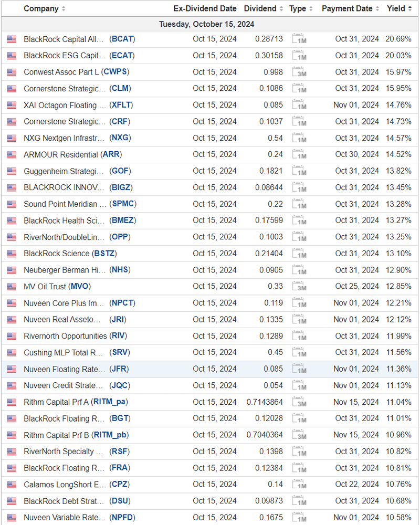Click the US flag beside ARMOUR Residential
This screenshot has width=420, height=525.
(12, 155)
